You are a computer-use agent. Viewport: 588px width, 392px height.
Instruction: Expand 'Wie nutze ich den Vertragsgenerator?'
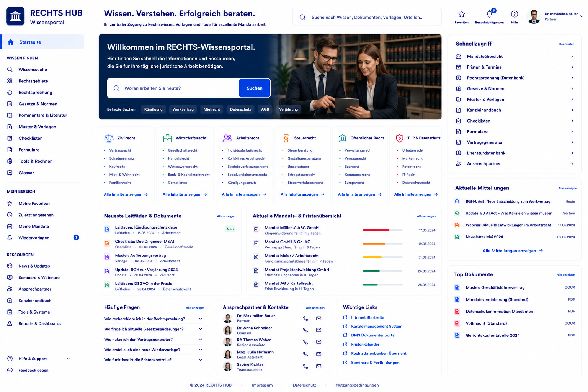tap(200, 339)
